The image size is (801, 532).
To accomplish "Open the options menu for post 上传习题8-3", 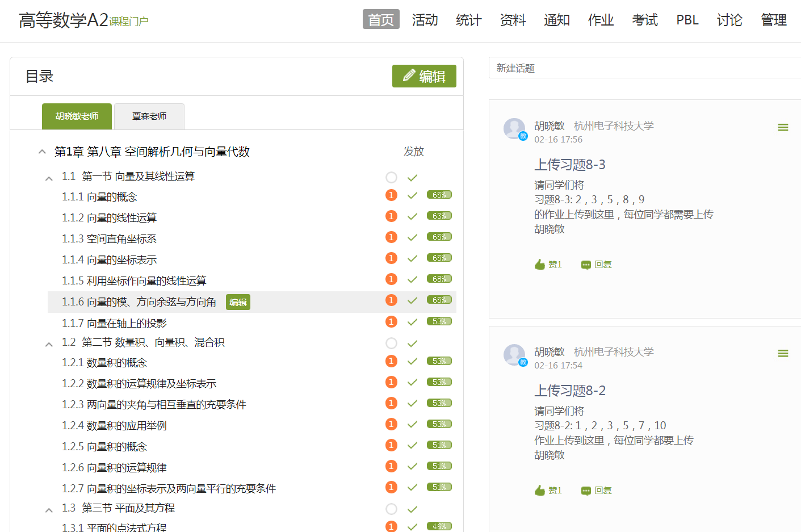I will coord(783,128).
